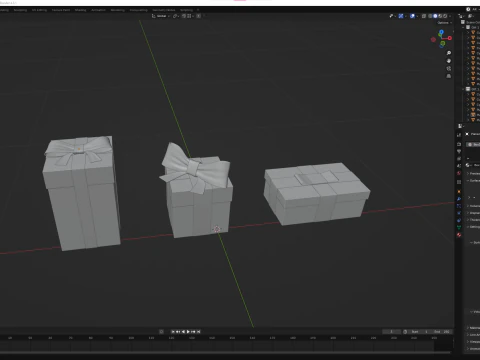Add a workspace with the plus button
This screenshot has height=360, width=480.
198,10
